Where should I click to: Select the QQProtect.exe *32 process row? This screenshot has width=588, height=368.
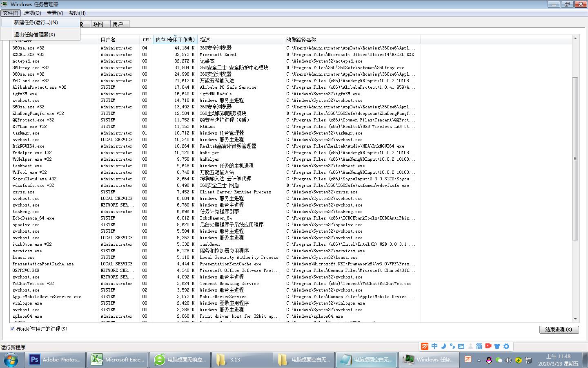point(216,120)
